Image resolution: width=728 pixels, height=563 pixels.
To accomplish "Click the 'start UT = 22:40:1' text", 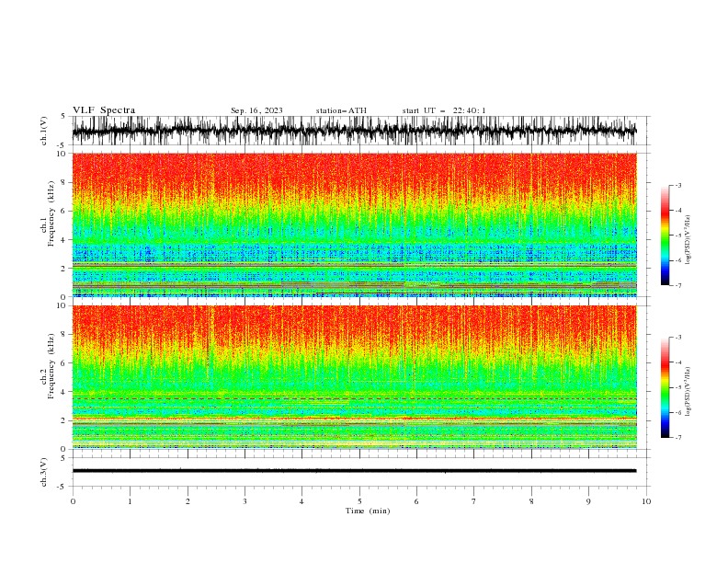I will pos(444,110).
